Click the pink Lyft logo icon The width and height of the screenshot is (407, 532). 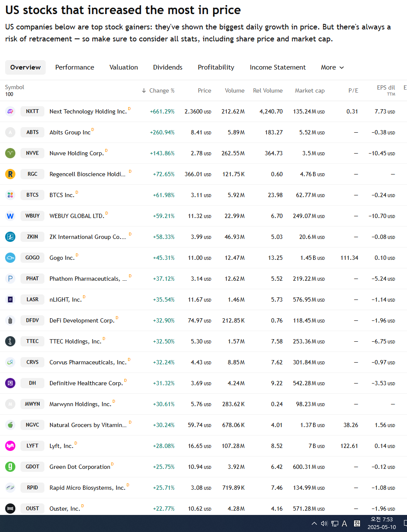pyautogui.click(x=10, y=446)
